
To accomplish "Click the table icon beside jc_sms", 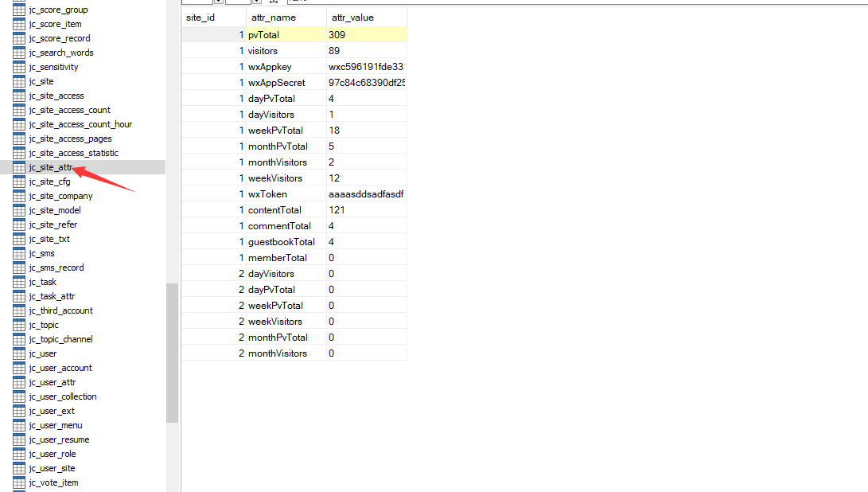I will (19, 253).
